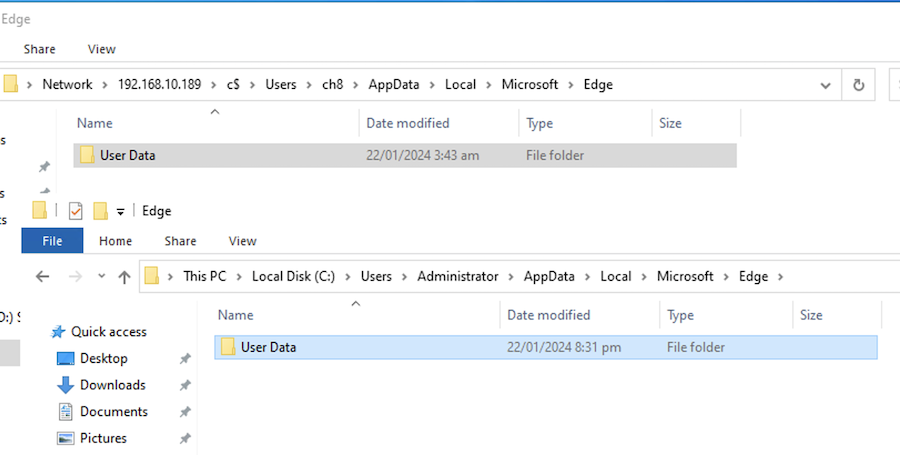900x455 pixels.
Task: Switch to the Home ribbon tab
Action: pyautogui.click(x=116, y=241)
